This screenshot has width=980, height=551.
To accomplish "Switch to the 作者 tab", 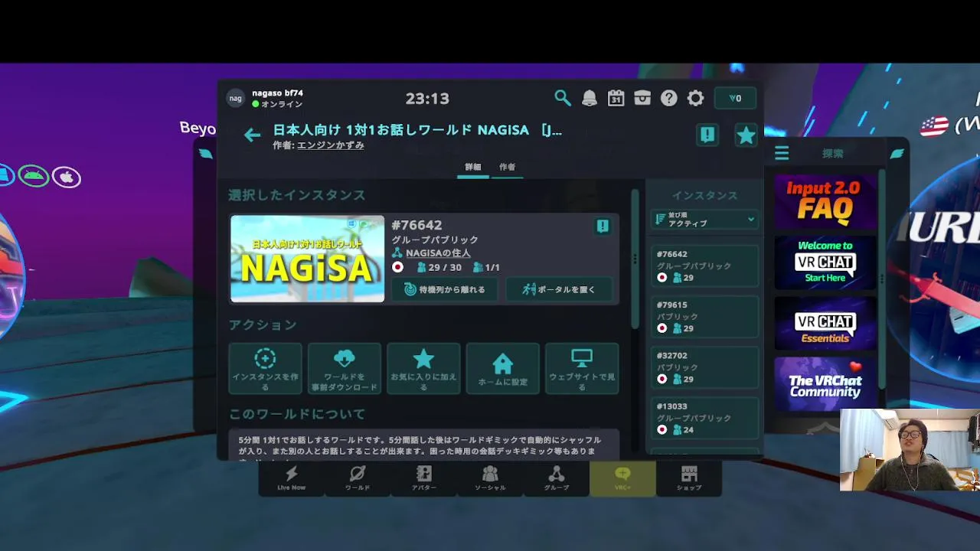I will click(507, 167).
